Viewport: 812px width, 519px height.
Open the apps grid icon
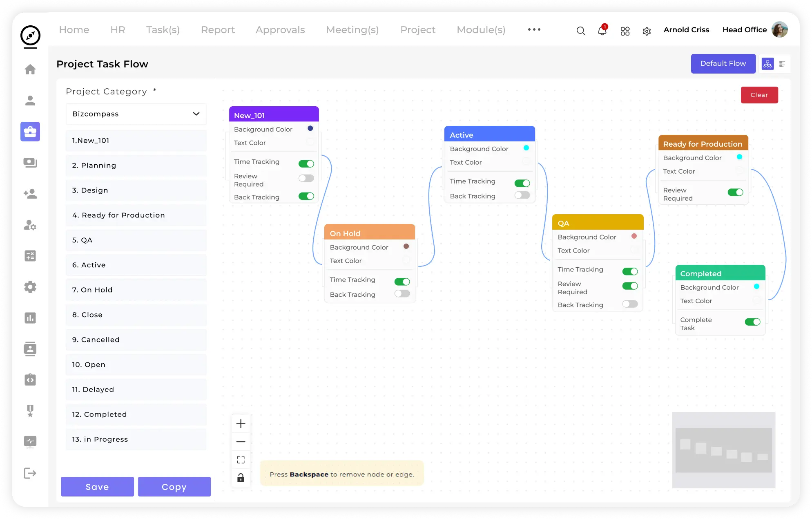(x=625, y=31)
